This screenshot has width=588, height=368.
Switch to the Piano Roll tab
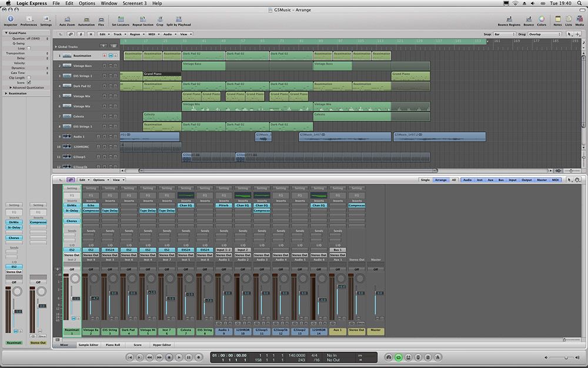coord(112,344)
